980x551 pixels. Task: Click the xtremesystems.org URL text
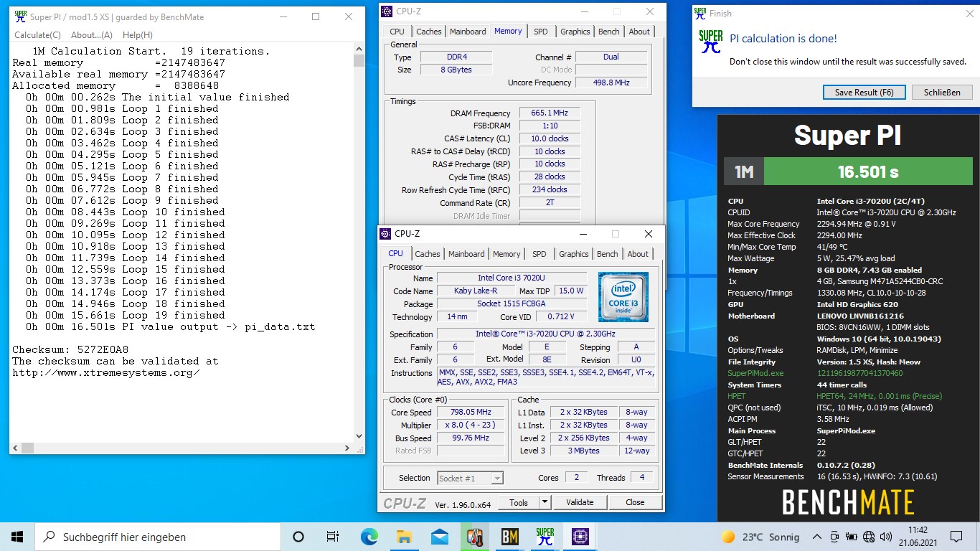pyautogui.click(x=105, y=372)
